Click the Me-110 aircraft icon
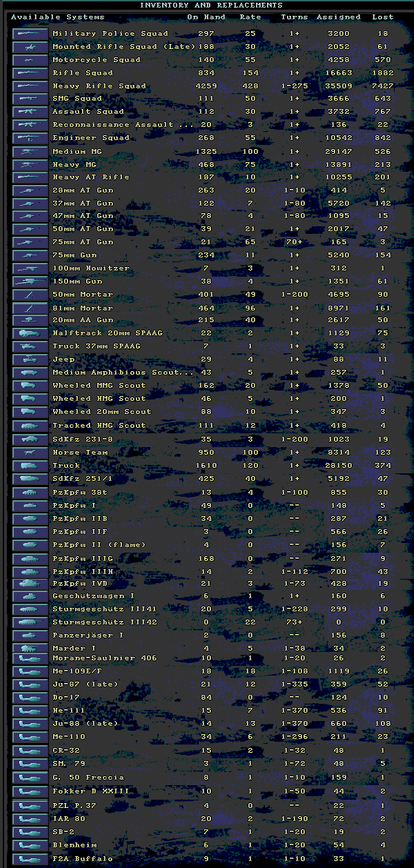The width and height of the screenshot is (414, 868). tap(30, 737)
